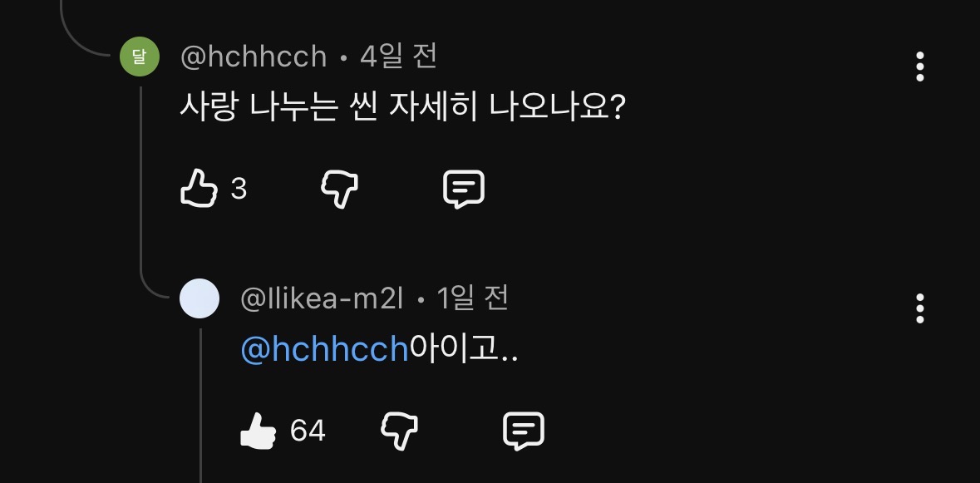Click the "1일 전" timestamp
980x483 pixels.
click(472, 298)
